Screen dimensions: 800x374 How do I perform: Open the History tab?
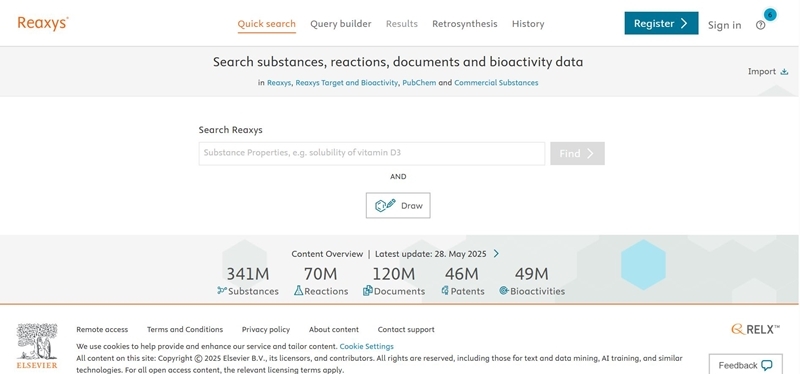(528, 23)
